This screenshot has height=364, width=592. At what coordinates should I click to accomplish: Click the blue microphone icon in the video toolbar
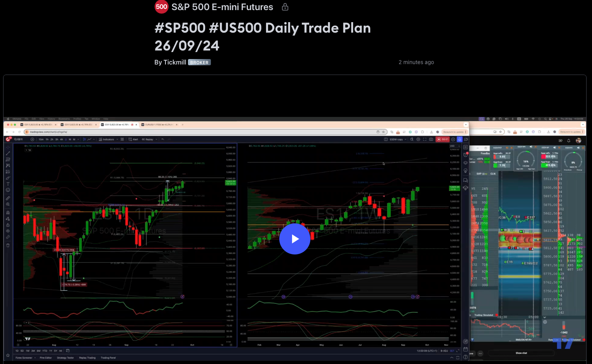coord(460,139)
